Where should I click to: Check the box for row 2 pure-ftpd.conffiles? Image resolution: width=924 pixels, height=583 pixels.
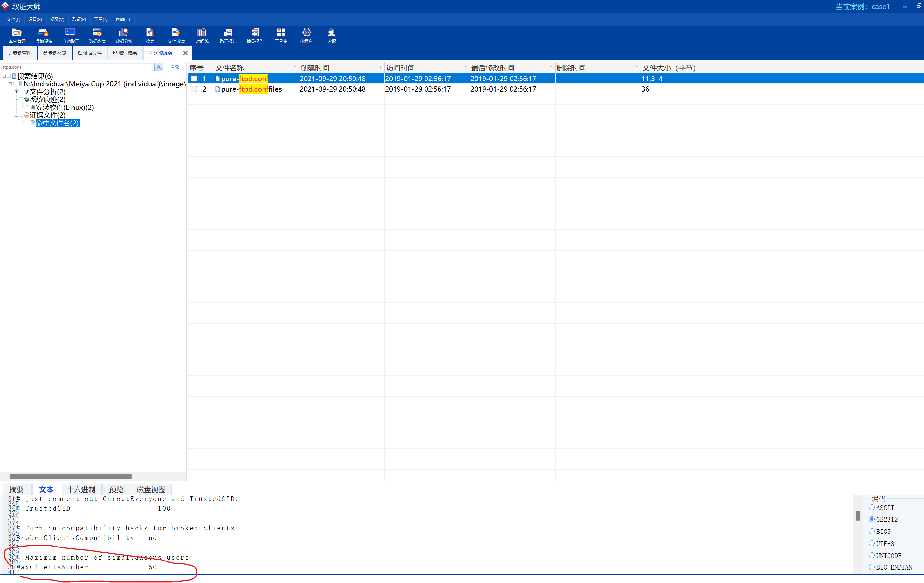point(194,89)
